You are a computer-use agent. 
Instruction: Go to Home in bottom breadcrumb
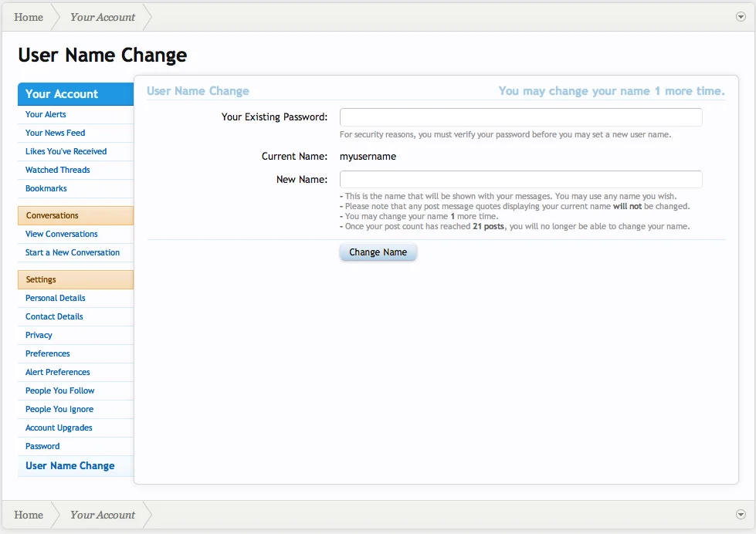point(29,515)
